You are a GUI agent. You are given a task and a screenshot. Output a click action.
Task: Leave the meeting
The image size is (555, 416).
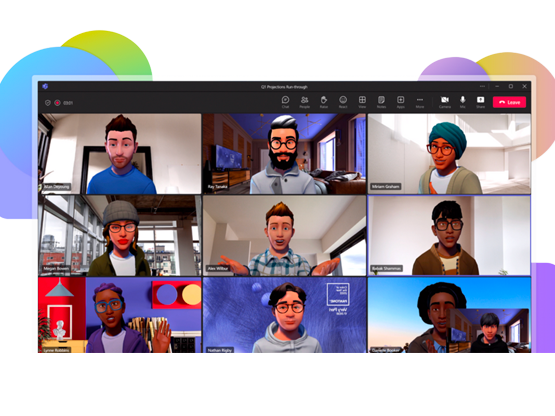pyautogui.click(x=509, y=102)
